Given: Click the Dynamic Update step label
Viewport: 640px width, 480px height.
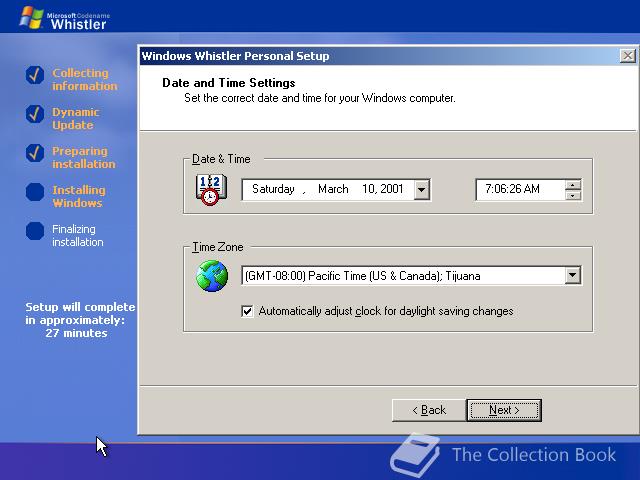Looking at the screenshot, I should point(76,118).
